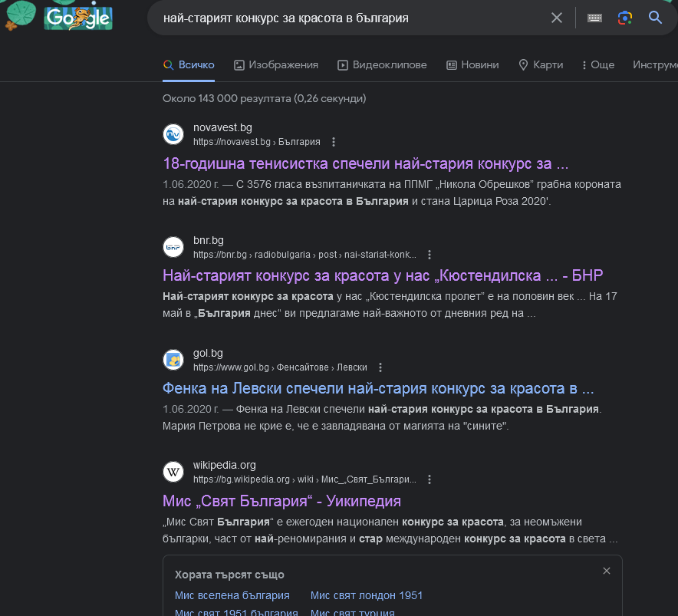678x616 pixels.
Task: Click the bnr.bg result favicon
Action: click(173, 247)
